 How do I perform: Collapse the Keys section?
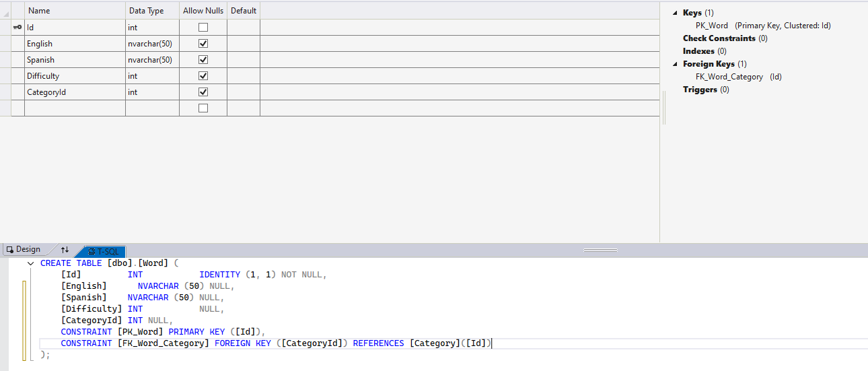(675, 13)
